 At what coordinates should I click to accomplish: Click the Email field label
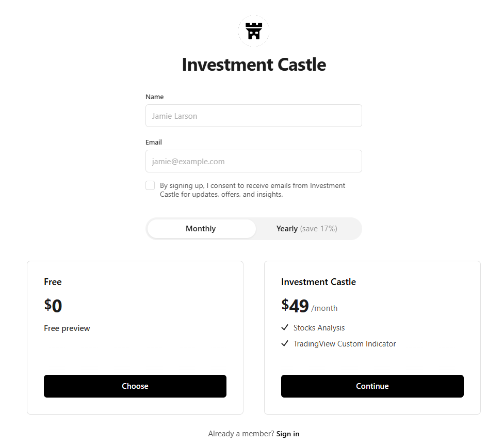coord(154,142)
